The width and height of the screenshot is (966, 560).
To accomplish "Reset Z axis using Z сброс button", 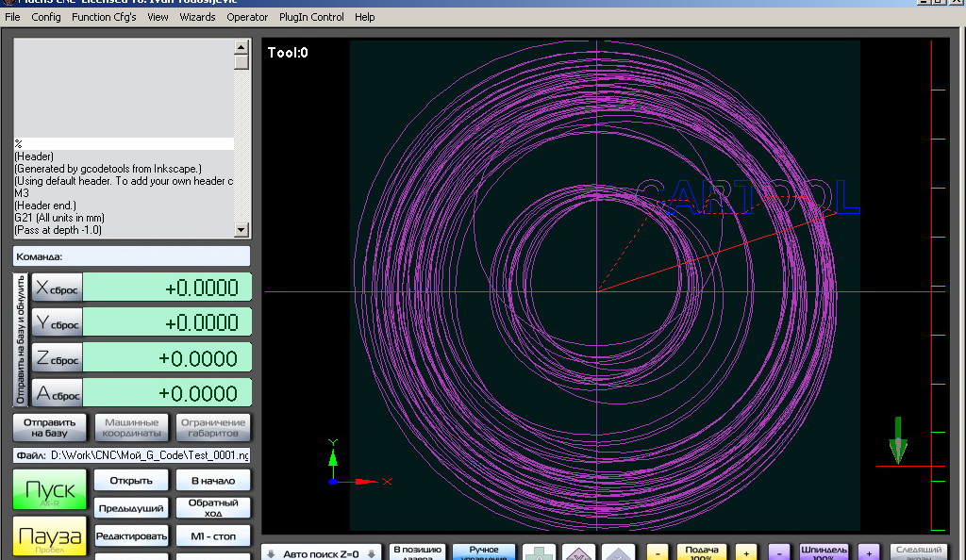I will click(x=58, y=358).
